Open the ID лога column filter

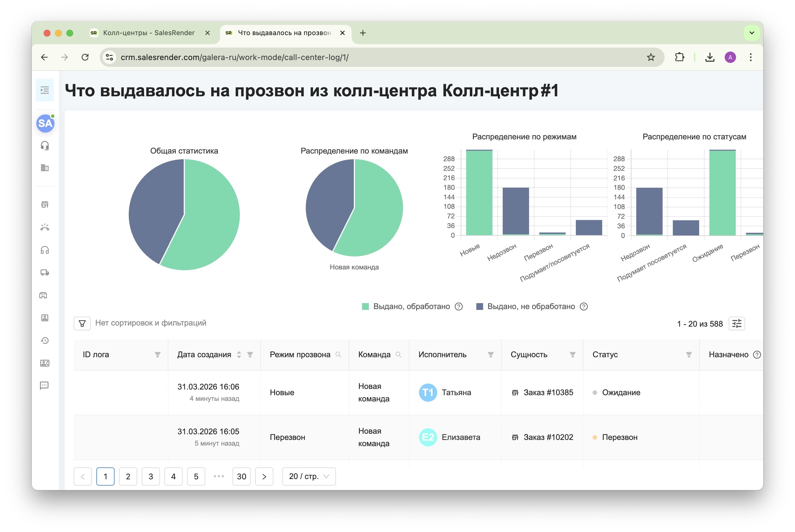point(158,355)
